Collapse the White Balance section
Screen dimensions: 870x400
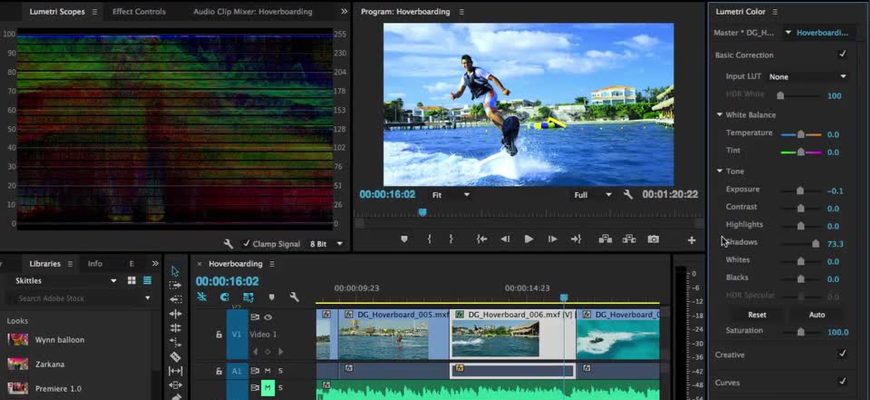(719, 115)
